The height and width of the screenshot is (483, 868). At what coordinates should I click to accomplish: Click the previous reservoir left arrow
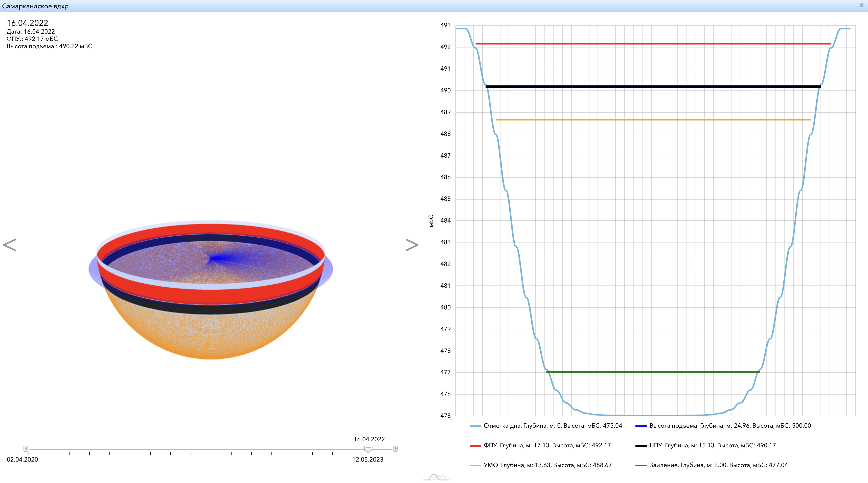tap(10, 245)
